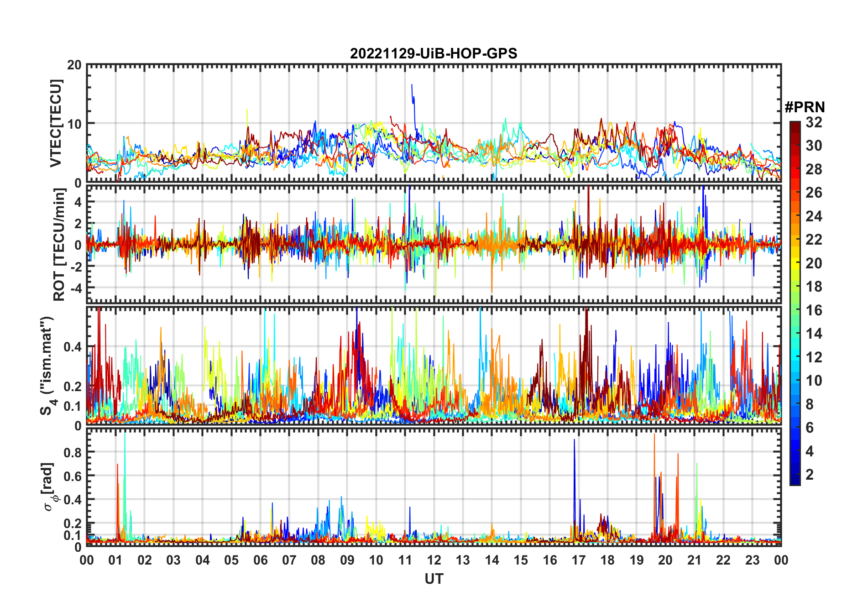Click colorbar tick label 30
The image size is (868, 607).
click(814, 146)
